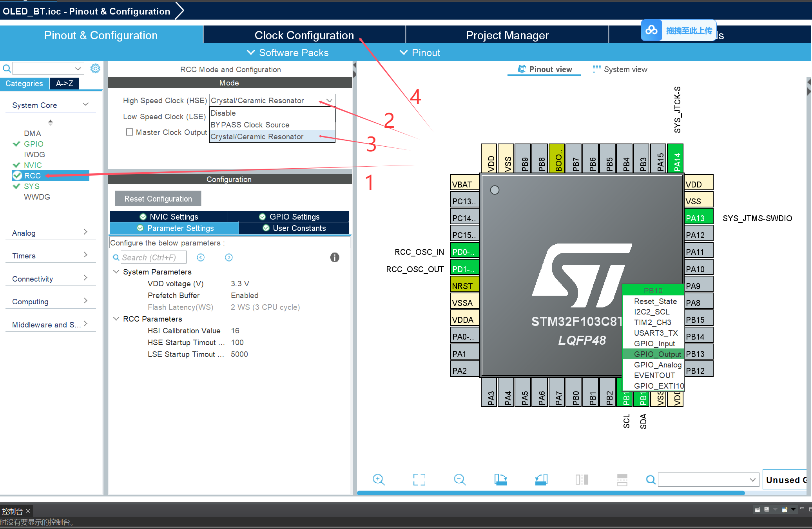The height and width of the screenshot is (529, 812).
Task: Toggle PA14 pin on chip top
Action: [676, 159]
